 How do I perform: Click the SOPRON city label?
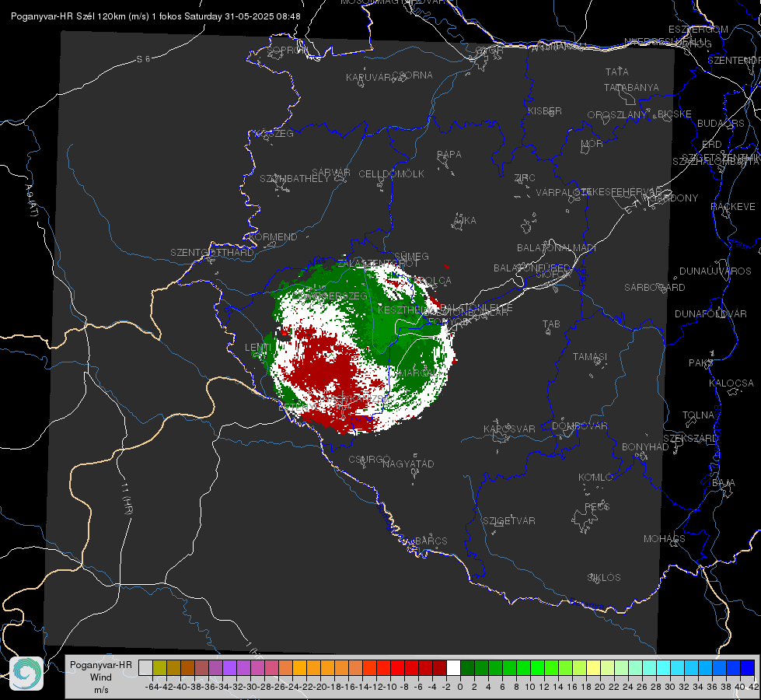tap(288, 50)
